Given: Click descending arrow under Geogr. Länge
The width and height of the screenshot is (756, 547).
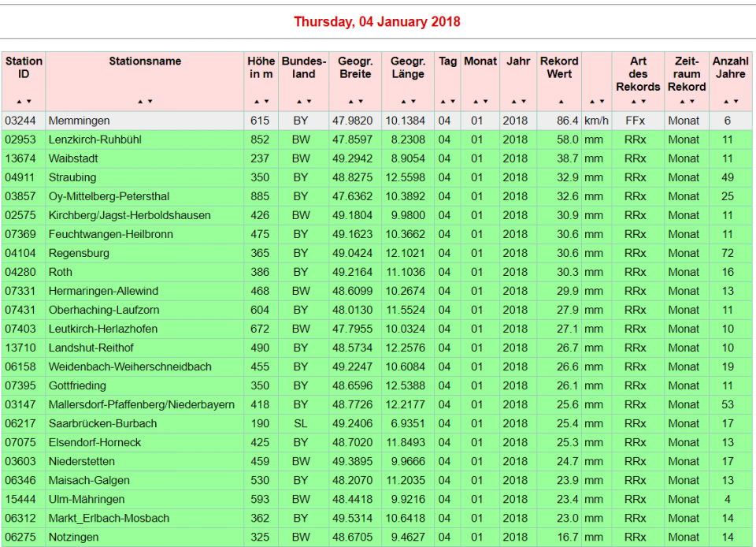Looking at the screenshot, I should (x=412, y=102).
